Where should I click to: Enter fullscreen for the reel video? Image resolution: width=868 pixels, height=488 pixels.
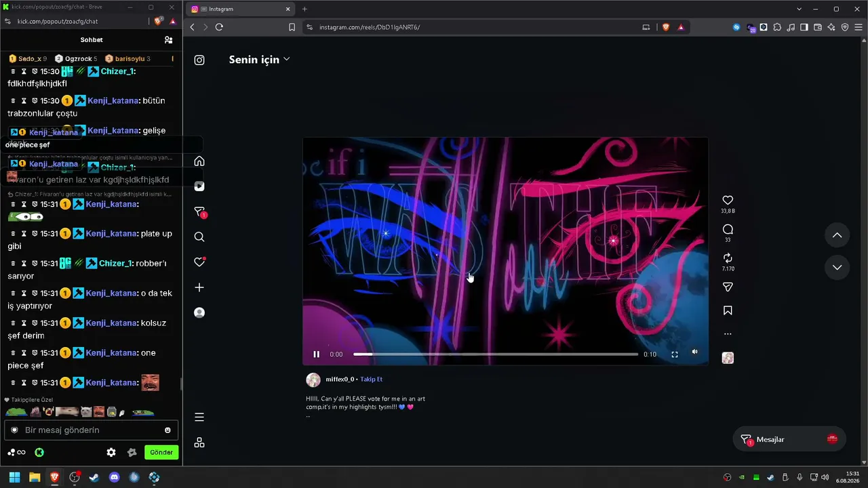point(675,354)
